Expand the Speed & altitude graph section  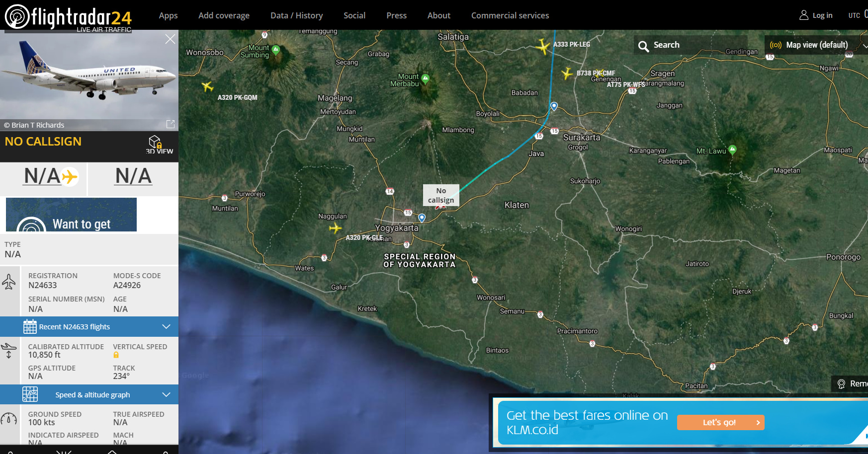pyautogui.click(x=89, y=394)
